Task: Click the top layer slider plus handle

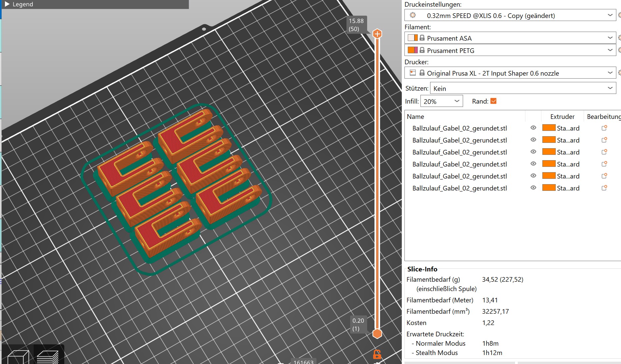Action: pos(377,34)
